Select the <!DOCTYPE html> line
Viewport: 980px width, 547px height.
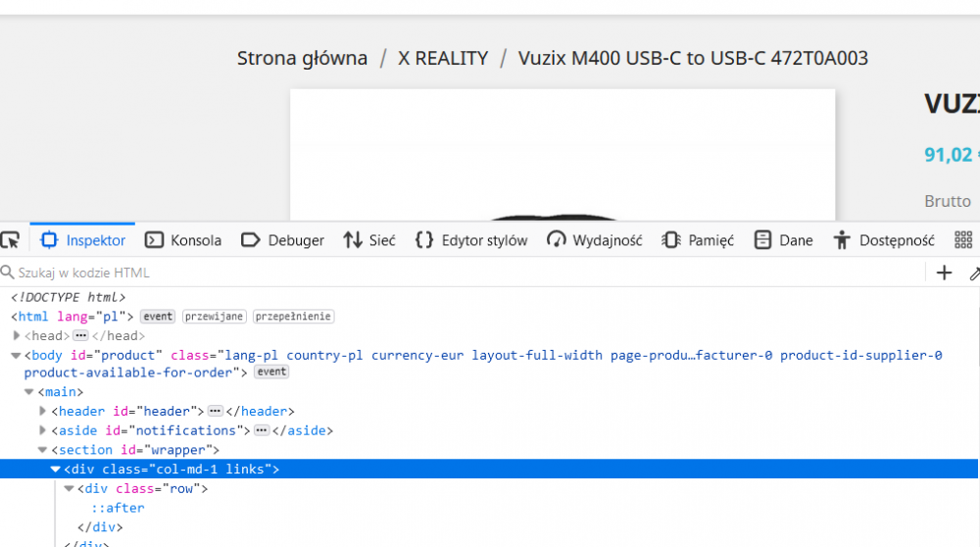[x=69, y=298]
